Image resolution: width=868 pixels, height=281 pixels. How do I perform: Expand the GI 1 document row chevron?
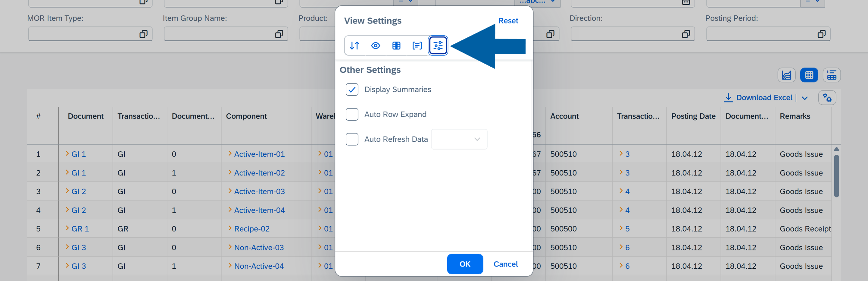pyautogui.click(x=67, y=154)
